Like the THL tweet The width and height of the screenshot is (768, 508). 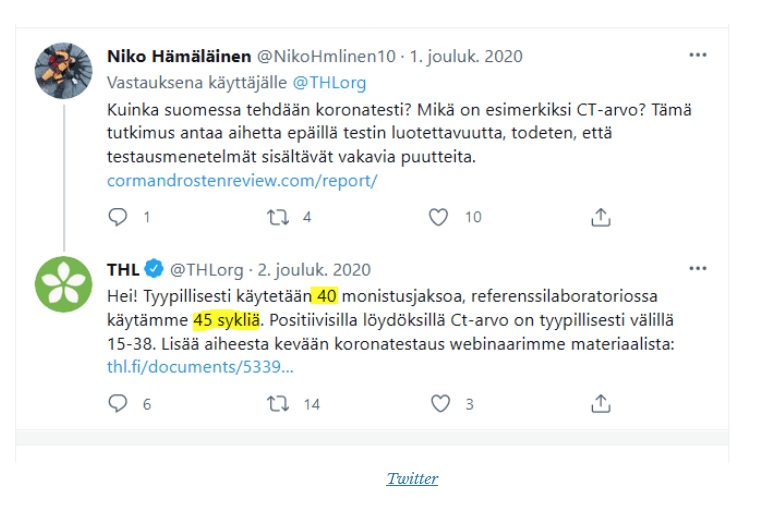(440, 404)
